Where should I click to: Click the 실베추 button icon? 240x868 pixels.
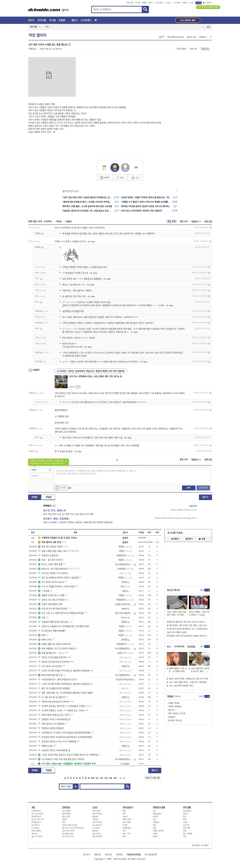tap(102, 178)
